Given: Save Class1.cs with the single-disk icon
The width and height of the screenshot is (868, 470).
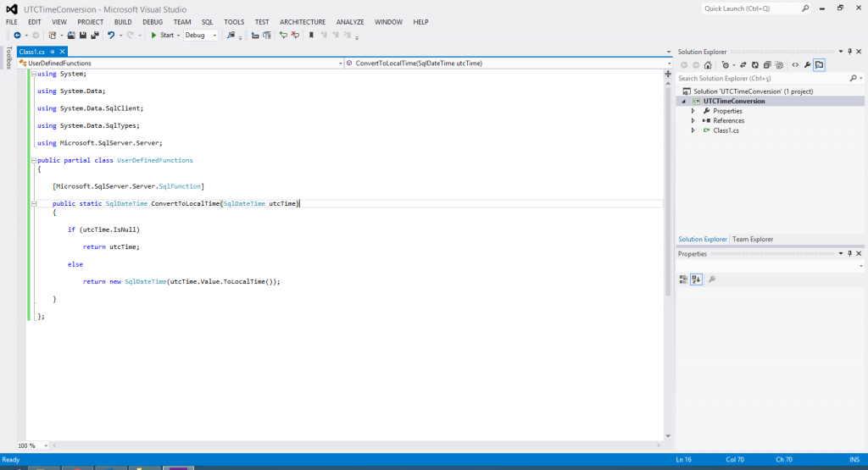Looking at the screenshot, I should click(x=83, y=36).
